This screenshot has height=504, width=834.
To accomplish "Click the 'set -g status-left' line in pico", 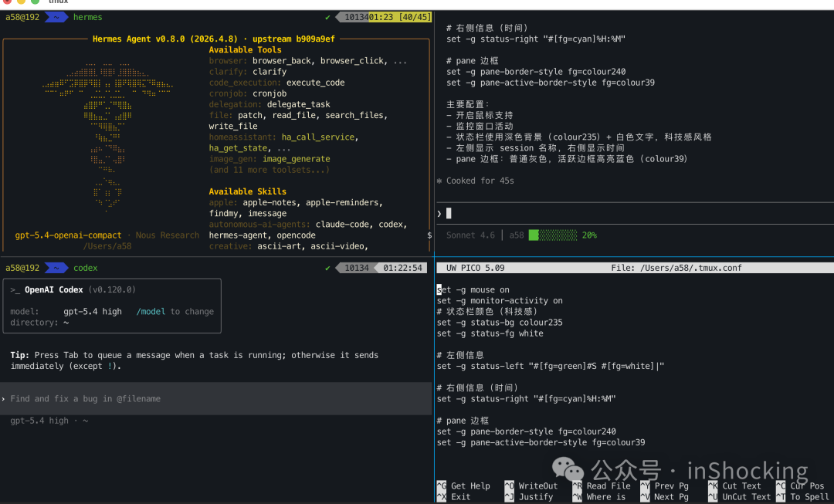I will pos(551,367).
